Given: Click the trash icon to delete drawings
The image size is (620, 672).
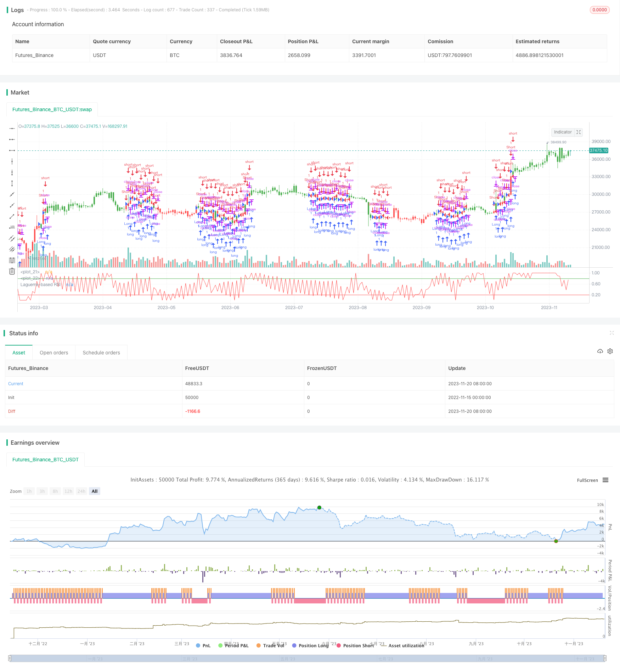Looking at the screenshot, I should (12, 271).
